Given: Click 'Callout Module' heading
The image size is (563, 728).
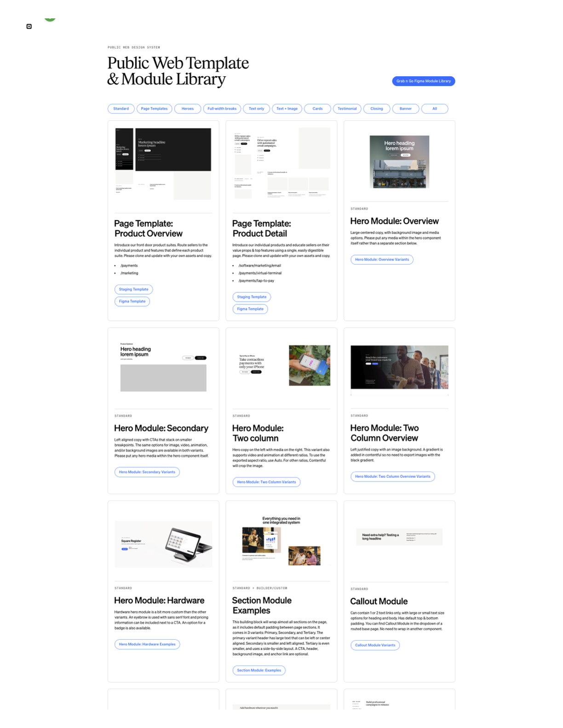Looking at the screenshot, I should 379,602.
